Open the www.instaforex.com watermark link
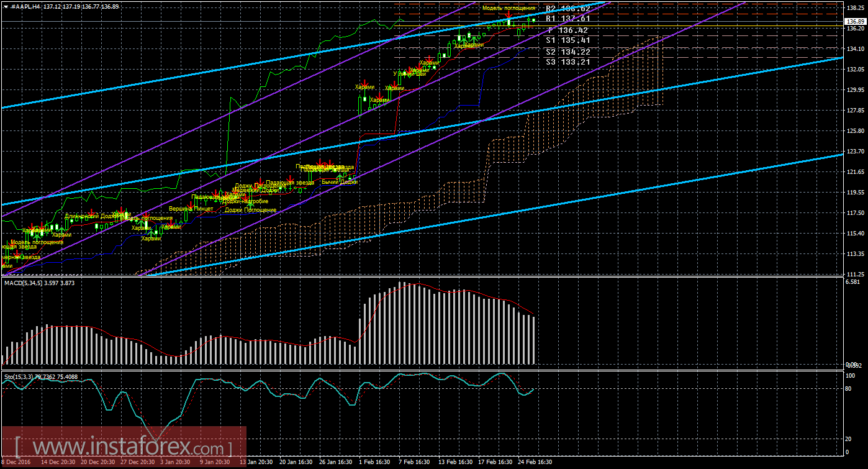Viewport: 868px width, 469px height. coord(124,447)
